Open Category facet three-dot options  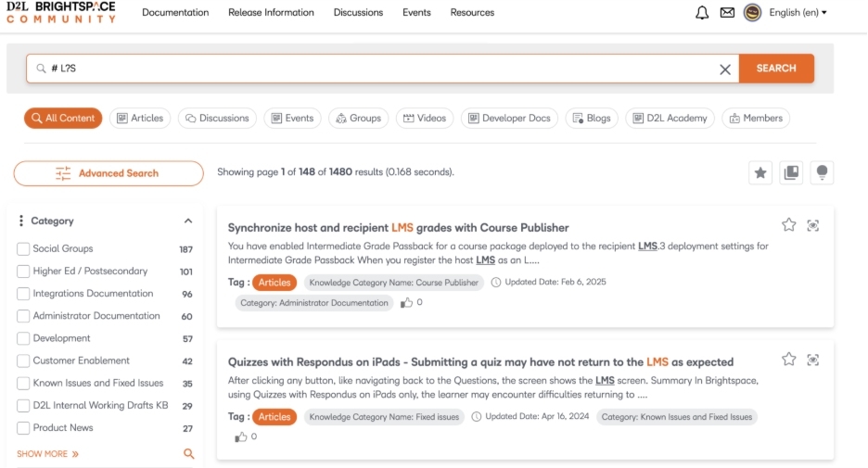coord(21,221)
